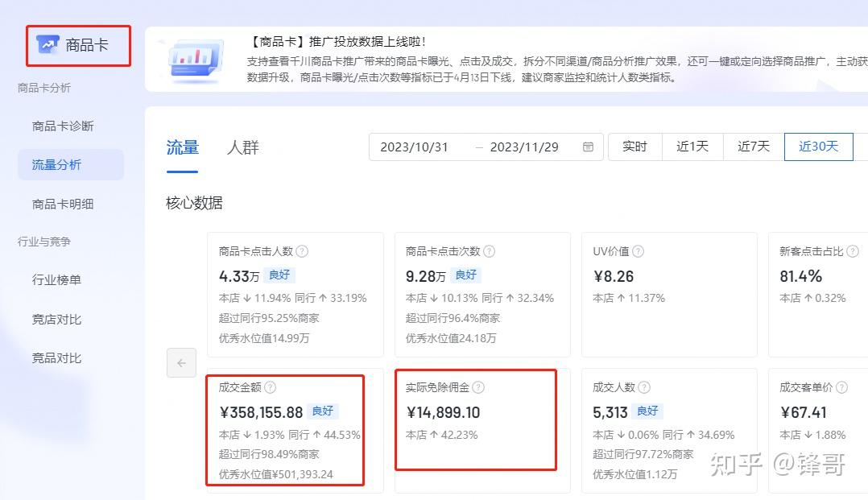Click the calendar icon in date range
The width and height of the screenshot is (868, 500).
click(x=588, y=147)
